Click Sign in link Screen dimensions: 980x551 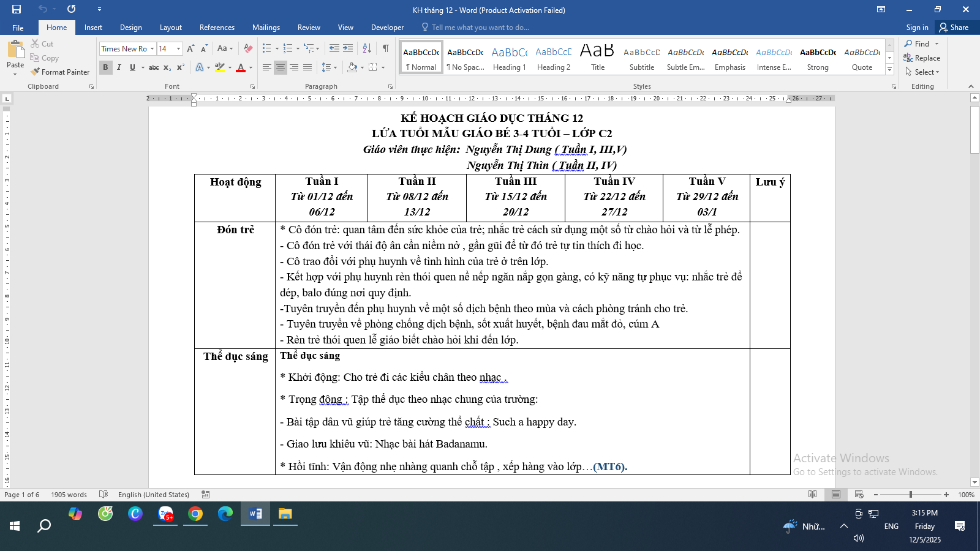tap(917, 28)
